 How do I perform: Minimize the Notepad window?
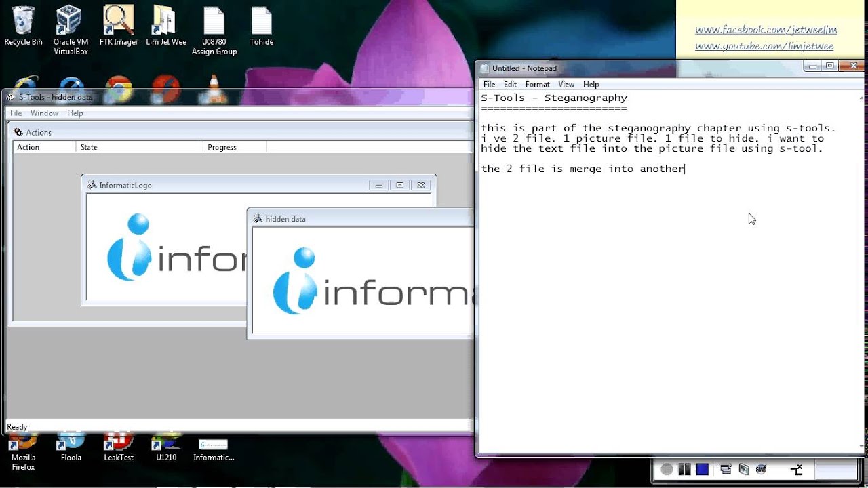[x=812, y=66]
